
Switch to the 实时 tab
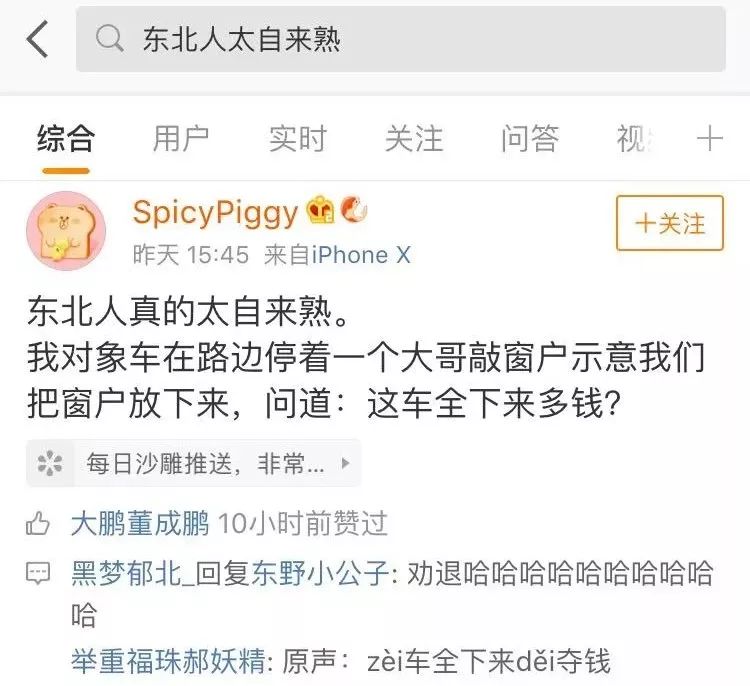click(298, 139)
